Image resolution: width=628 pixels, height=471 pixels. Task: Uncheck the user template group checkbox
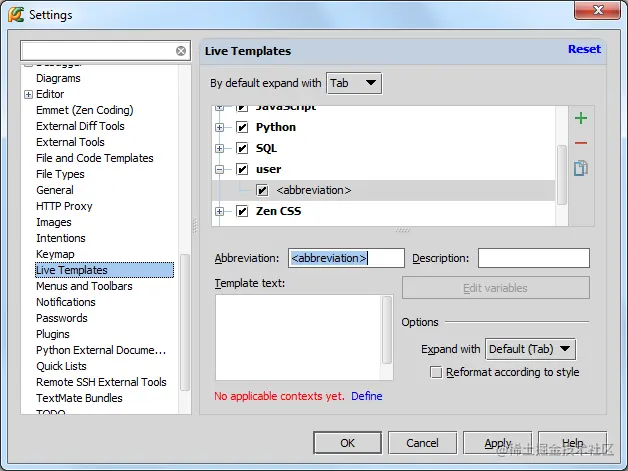click(242, 169)
